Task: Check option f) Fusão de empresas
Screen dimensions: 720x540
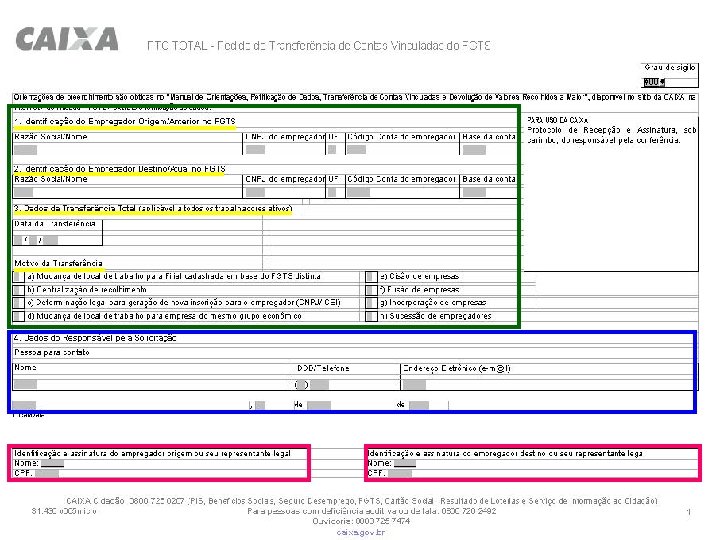Action: (x=371, y=290)
